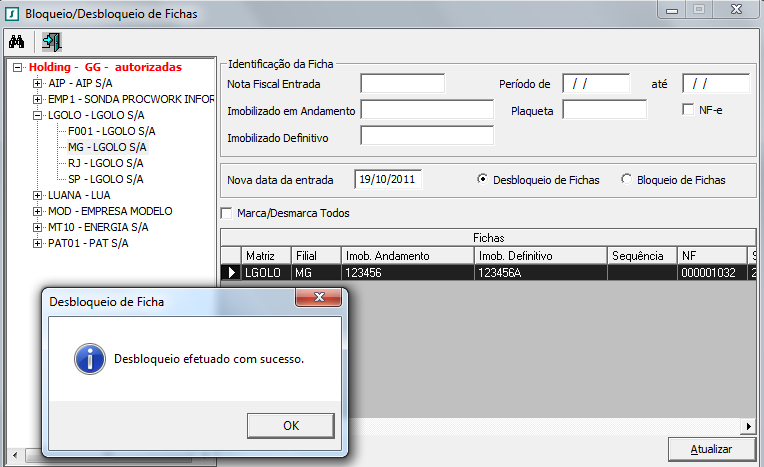This screenshot has width=764, height=467.
Task: Collapse the Holding - GG - autorizadas node
Action: point(18,67)
